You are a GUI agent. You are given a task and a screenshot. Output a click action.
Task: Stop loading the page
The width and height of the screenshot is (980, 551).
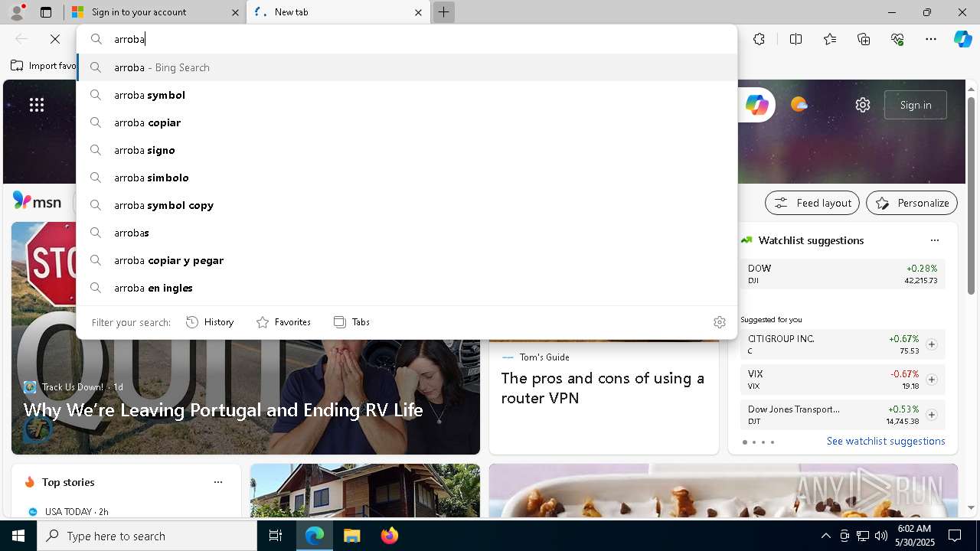(x=55, y=39)
